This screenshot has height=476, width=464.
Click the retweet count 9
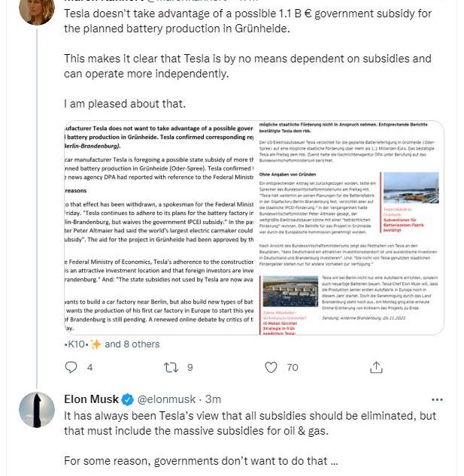pos(190,368)
